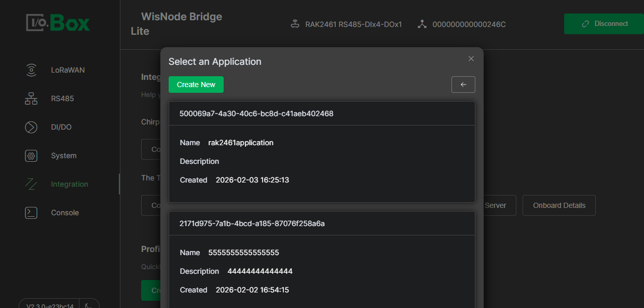Open the Console terminal icon

[x=31, y=212]
